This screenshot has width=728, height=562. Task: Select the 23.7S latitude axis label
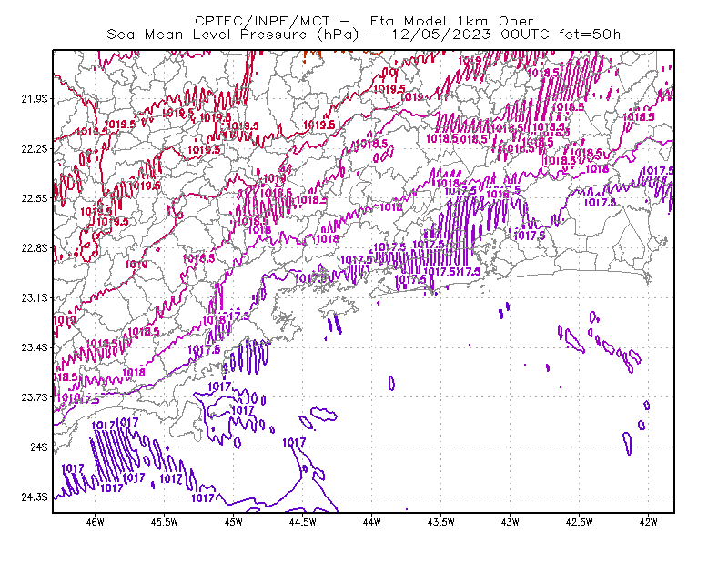(x=35, y=397)
